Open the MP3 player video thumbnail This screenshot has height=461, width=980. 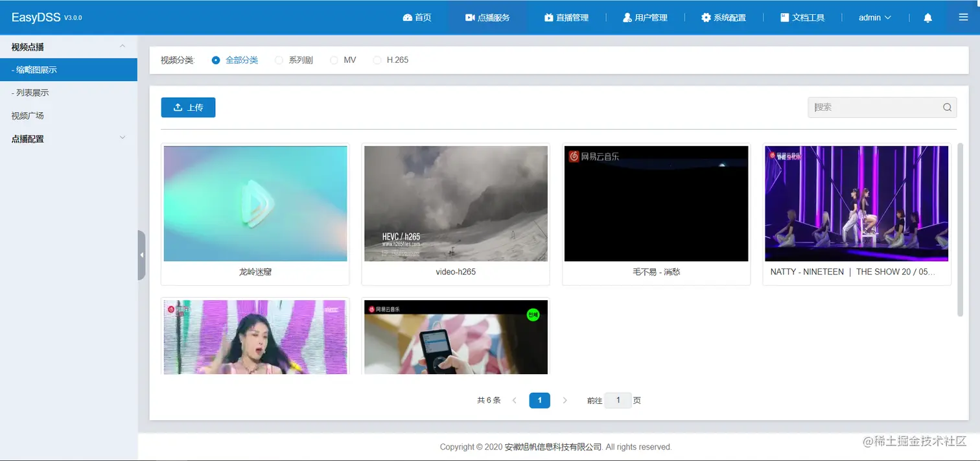coord(456,337)
